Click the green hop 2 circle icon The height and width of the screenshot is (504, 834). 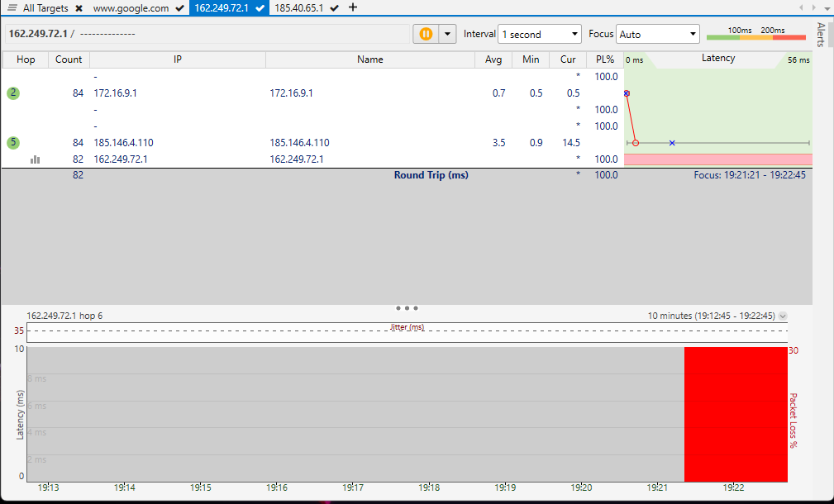click(13, 93)
